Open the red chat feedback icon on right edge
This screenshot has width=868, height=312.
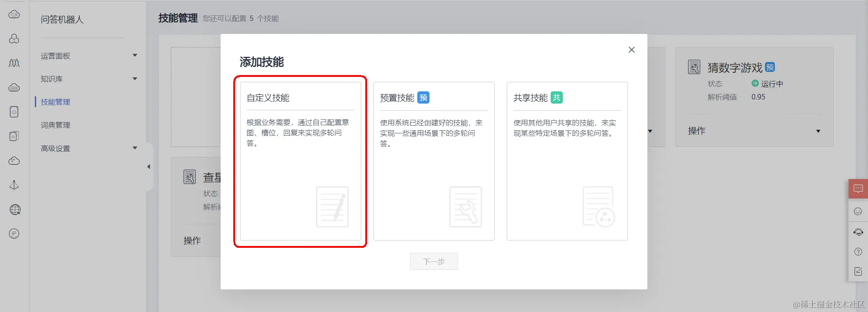[x=858, y=189]
